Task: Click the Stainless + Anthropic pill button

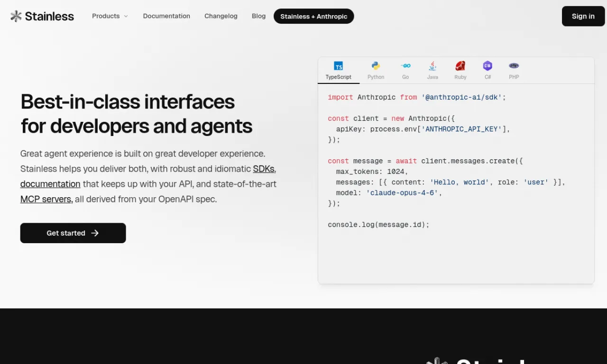Action: [314, 16]
